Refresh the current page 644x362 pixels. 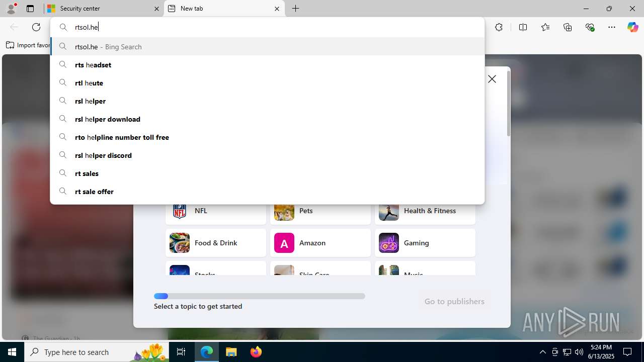(x=36, y=27)
